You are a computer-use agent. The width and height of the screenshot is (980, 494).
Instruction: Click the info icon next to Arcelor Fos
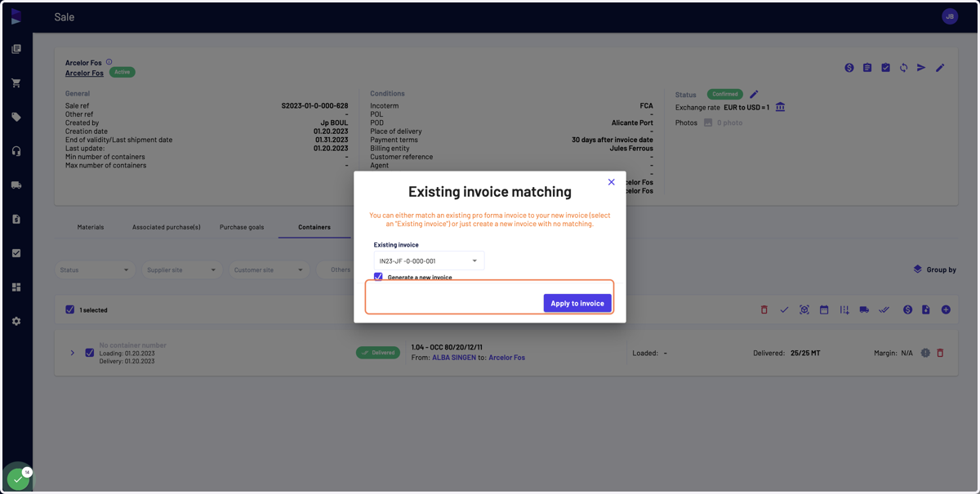[x=109, y=62]
